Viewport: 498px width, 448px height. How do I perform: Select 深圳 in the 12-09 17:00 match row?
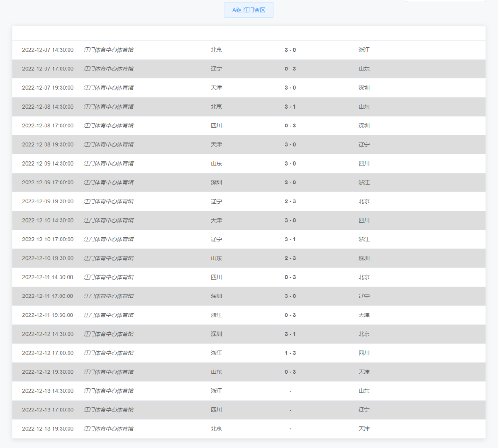(216, 183)
